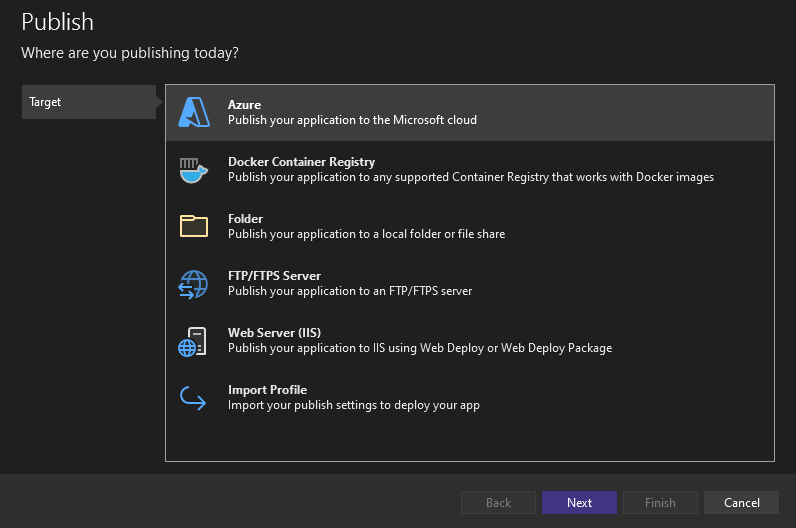Click the FTP/FTPS globe with arrows icon

193,284
